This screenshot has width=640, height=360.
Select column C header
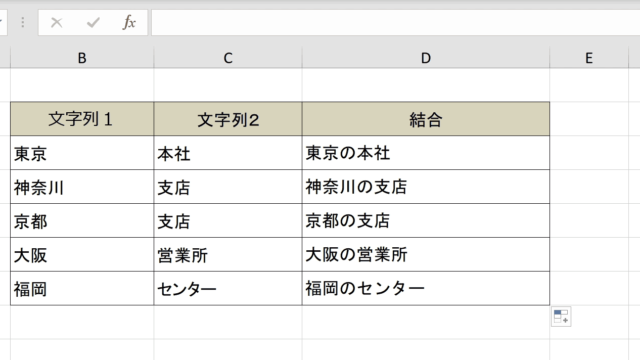click(228, 58)
